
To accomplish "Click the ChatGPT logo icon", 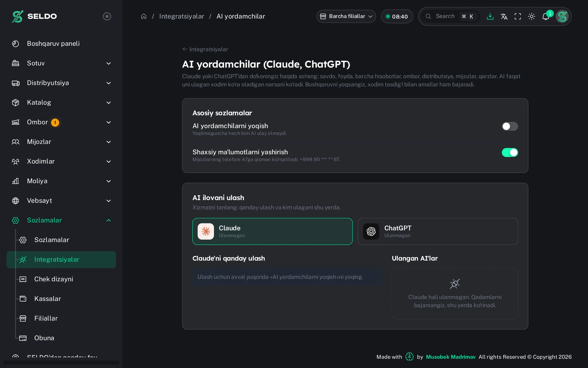I will point(371,231).
